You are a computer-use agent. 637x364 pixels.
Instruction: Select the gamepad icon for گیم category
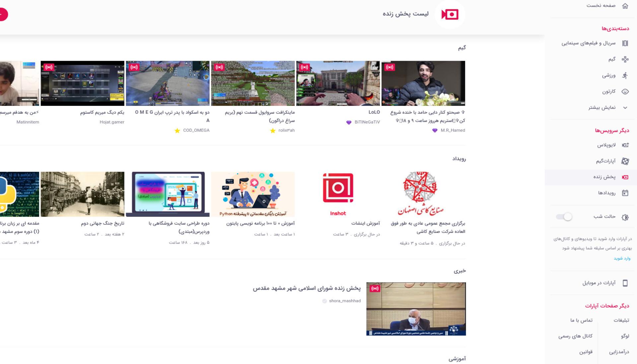click(625, 59)
